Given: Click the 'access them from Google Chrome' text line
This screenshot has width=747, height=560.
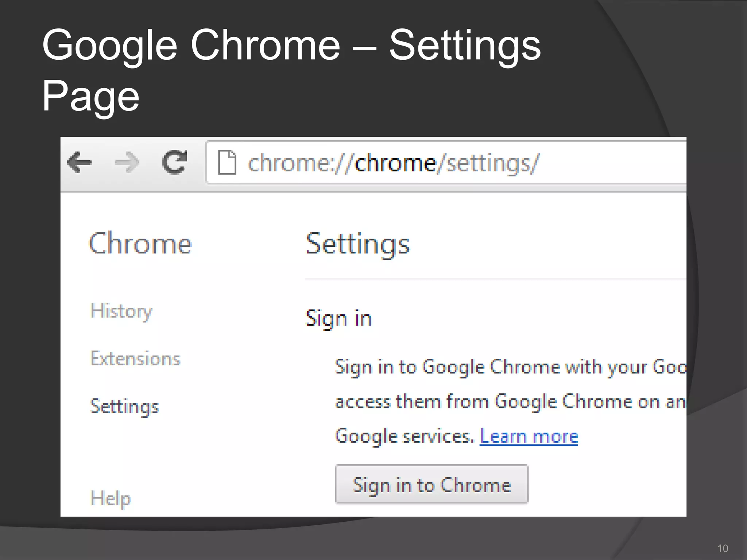Looking at the screenshot, I should [510, 402].
